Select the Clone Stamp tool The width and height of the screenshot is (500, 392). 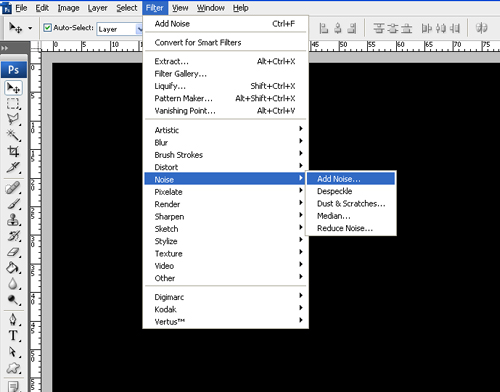13,220
